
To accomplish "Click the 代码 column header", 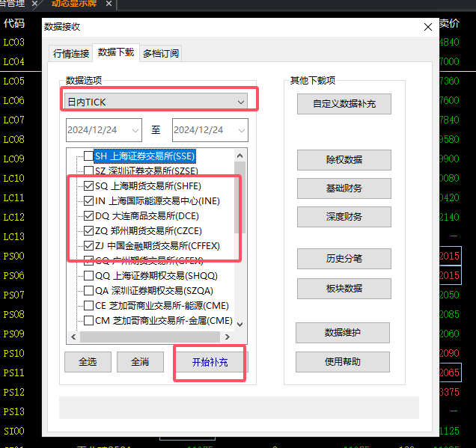I will (14, 23).
